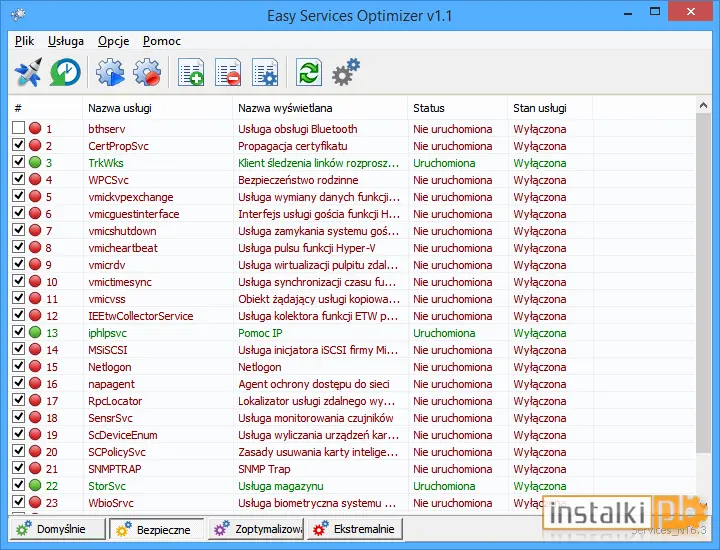The image size is (720, 550).
Task: Uncheck the TrkWks row checkbox
Action: 18,162
